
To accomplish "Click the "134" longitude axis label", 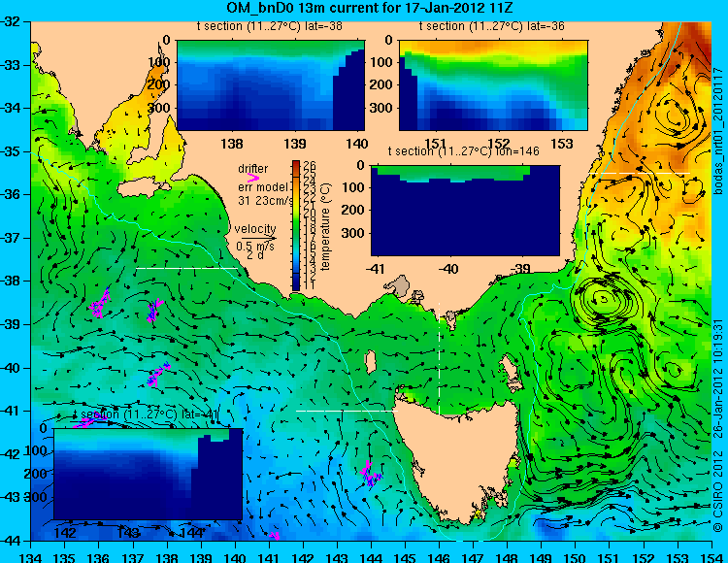I will pos(31,557).
